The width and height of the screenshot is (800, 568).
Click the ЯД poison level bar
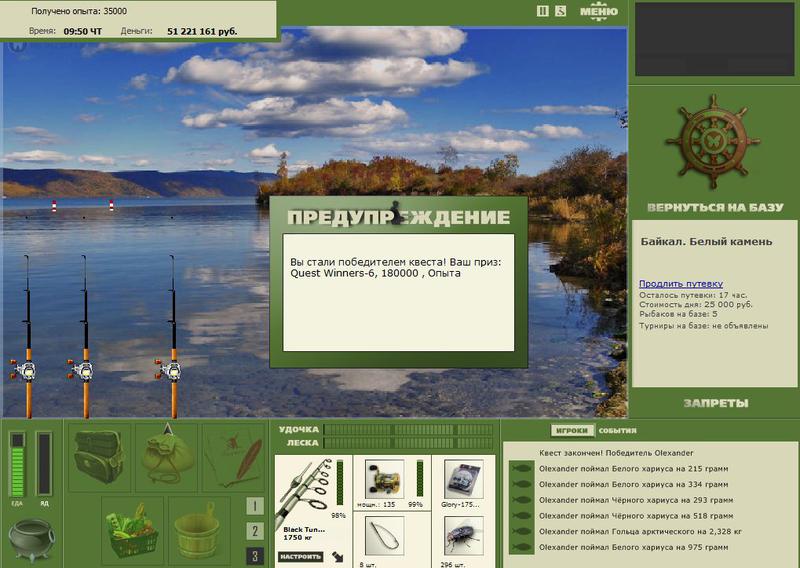point(44,464)
